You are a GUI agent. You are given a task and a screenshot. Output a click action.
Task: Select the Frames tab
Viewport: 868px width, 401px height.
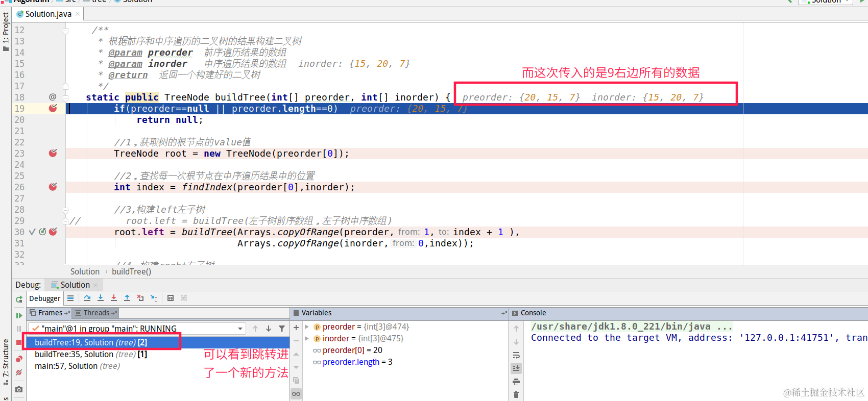50,313
